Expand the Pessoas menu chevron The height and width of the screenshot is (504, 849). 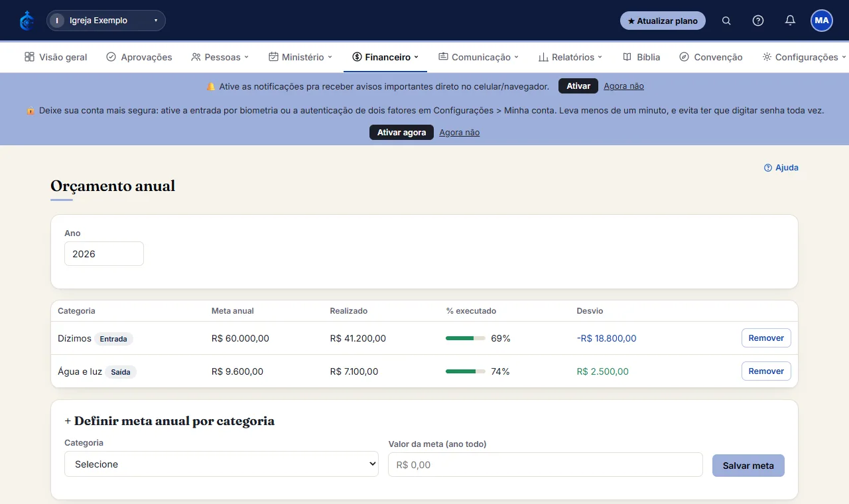coord(247,57)
